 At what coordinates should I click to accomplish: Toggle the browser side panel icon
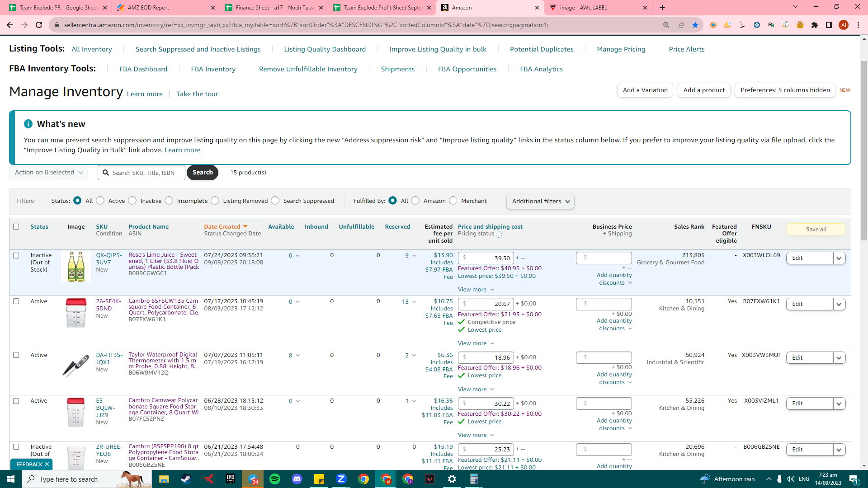829,25
